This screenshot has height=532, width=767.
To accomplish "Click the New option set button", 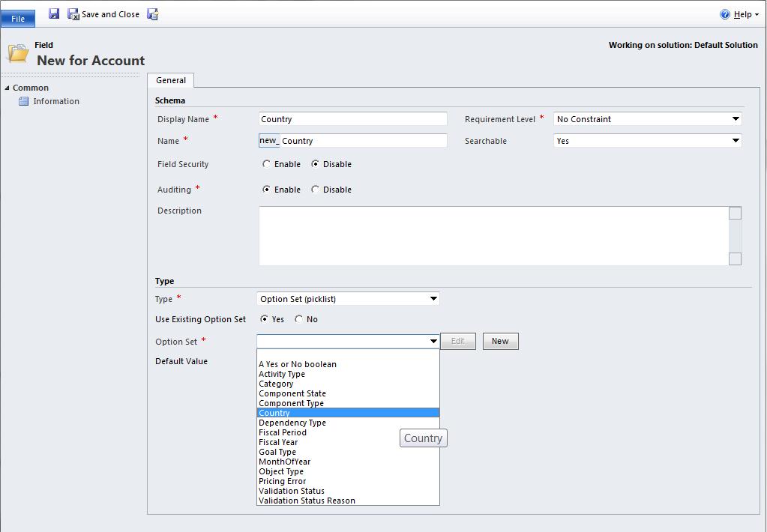I will [500, 342].
